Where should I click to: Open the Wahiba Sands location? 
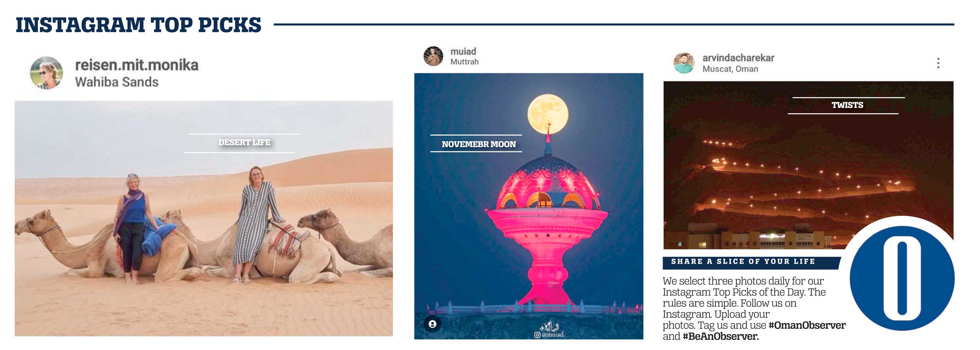pyautogui.click(x=117, y=82)
